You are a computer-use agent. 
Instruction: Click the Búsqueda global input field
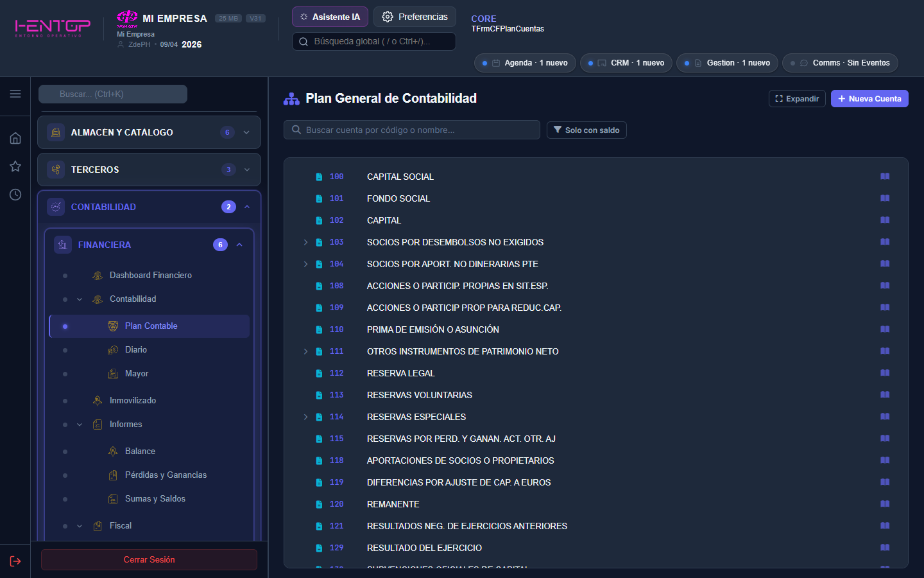click(x=373, y=40)
